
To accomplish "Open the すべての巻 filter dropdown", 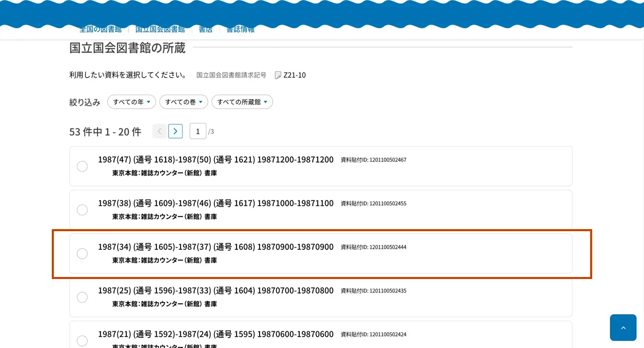I will tap(183, 102).
